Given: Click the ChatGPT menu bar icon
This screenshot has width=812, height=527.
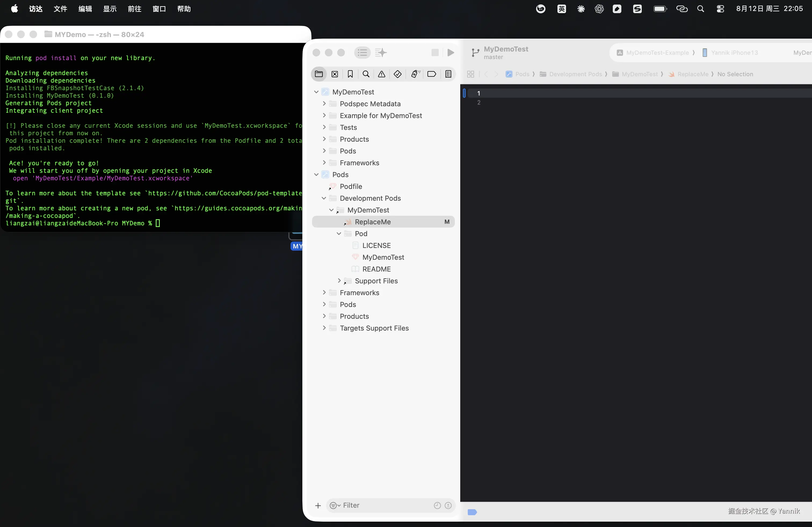Looking at the screenshot, I should (599, 9).
